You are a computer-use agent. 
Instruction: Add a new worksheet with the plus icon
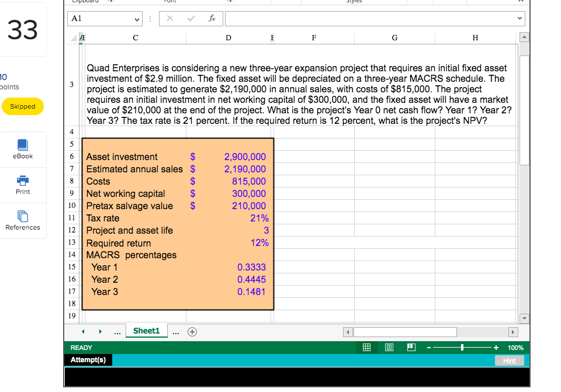192,331
